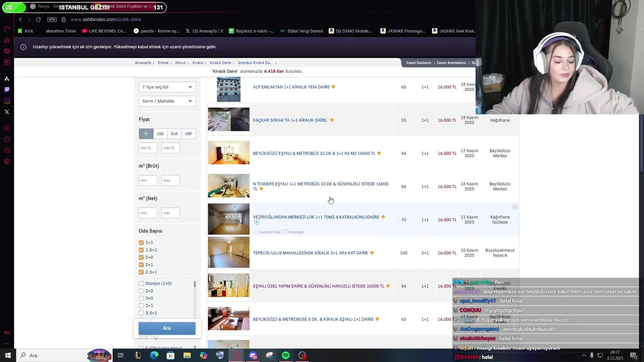
Task: Open the X Anasayfa bookmark
Action: 204,31
